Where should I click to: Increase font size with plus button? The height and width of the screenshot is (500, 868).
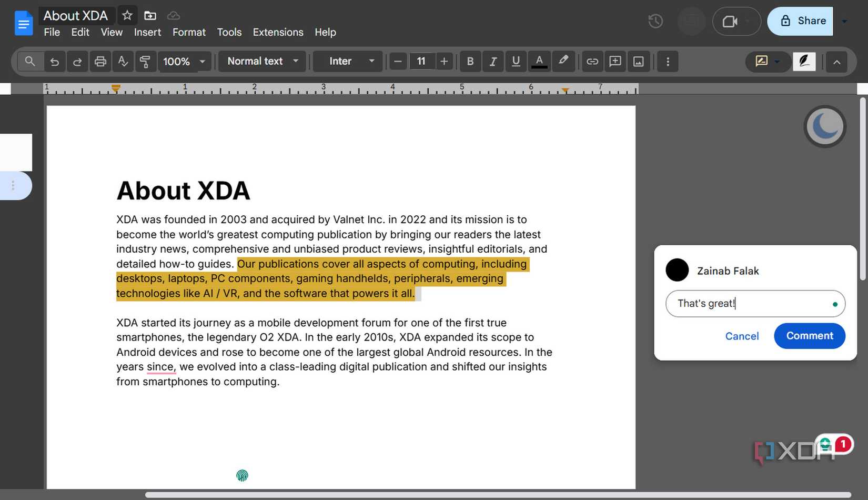point(444,62)
